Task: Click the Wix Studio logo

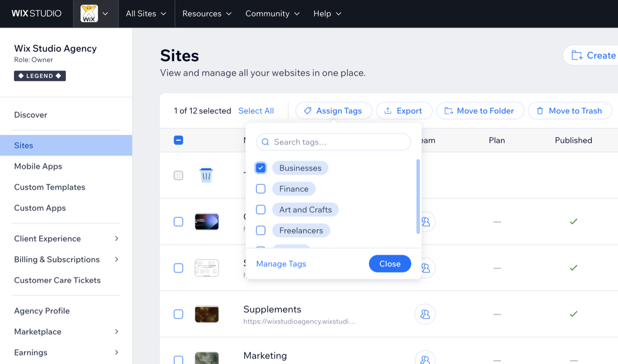Action: [37, 13]
